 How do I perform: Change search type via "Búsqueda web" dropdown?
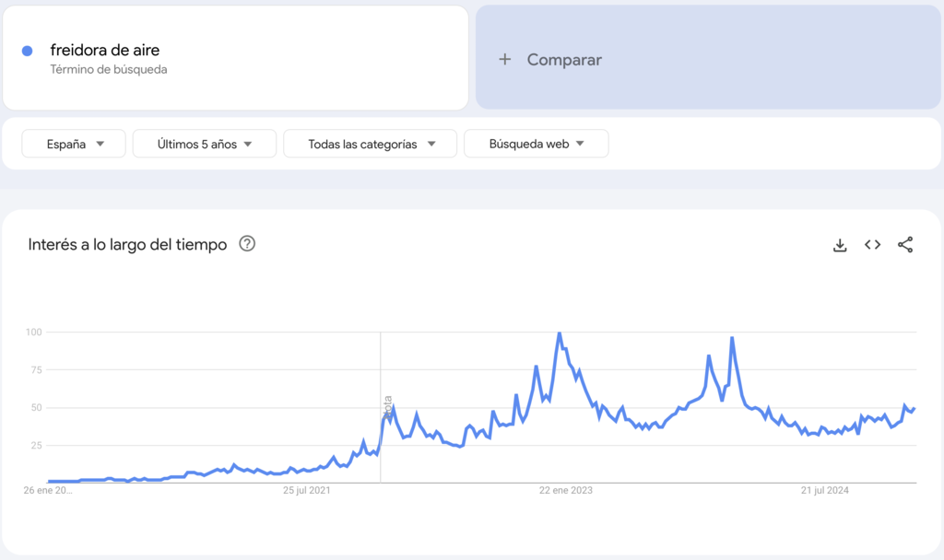click(536, 143)
